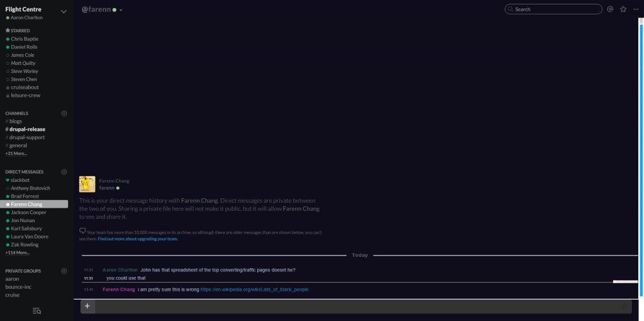This screenshot has width=644, height=321.
Task: Open Matt Quilty direct message
Action: tap(23, 64)
